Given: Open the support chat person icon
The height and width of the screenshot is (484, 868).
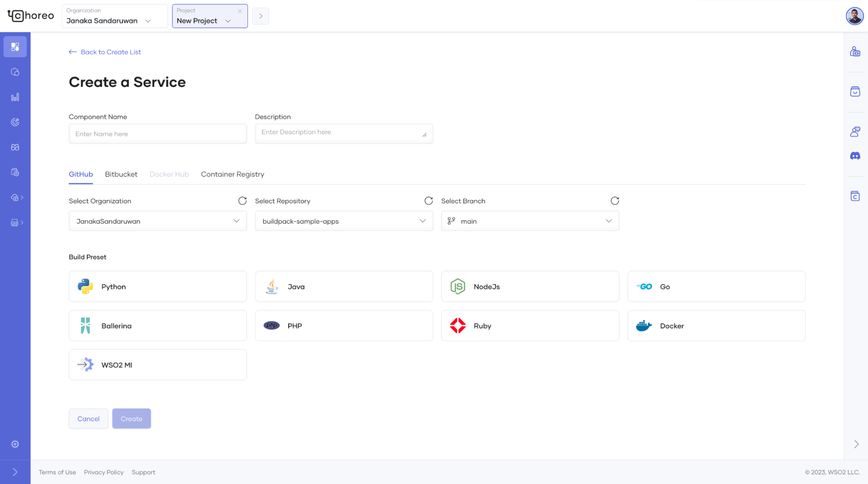Looking at the screenshot, I should tap(855, 132).
